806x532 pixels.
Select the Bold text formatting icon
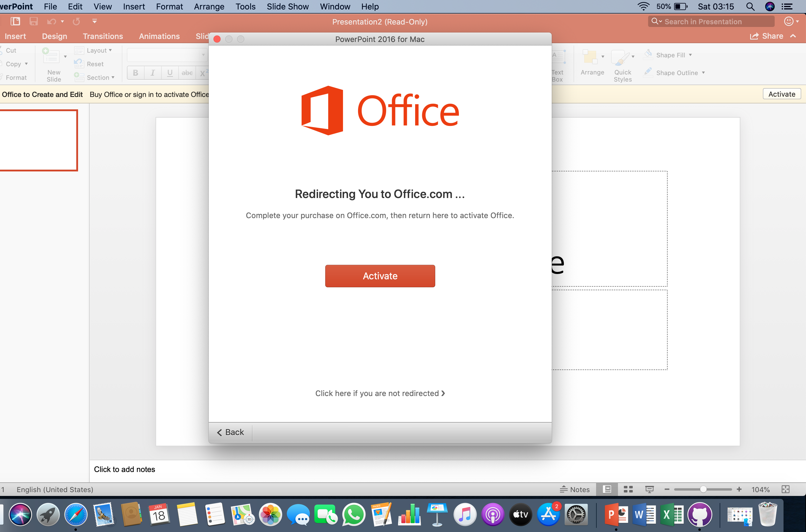pos(135,72)
